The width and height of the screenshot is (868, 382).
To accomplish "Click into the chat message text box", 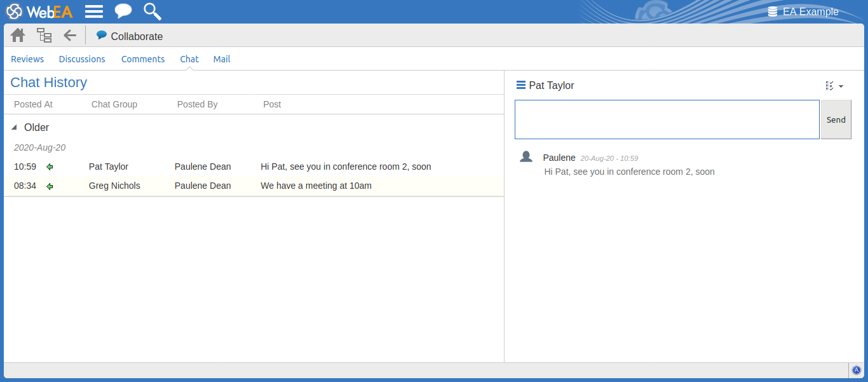I will click(667, 119).
